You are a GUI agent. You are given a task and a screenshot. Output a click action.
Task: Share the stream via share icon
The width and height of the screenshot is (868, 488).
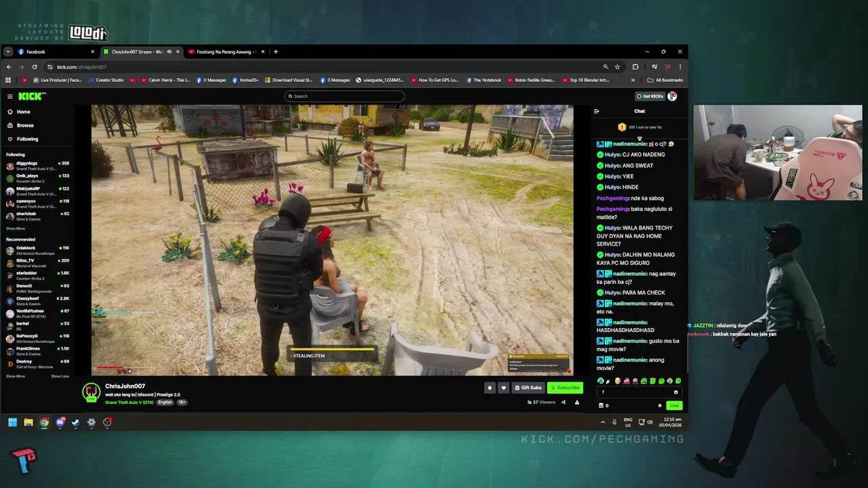click(x=563, y=403)
